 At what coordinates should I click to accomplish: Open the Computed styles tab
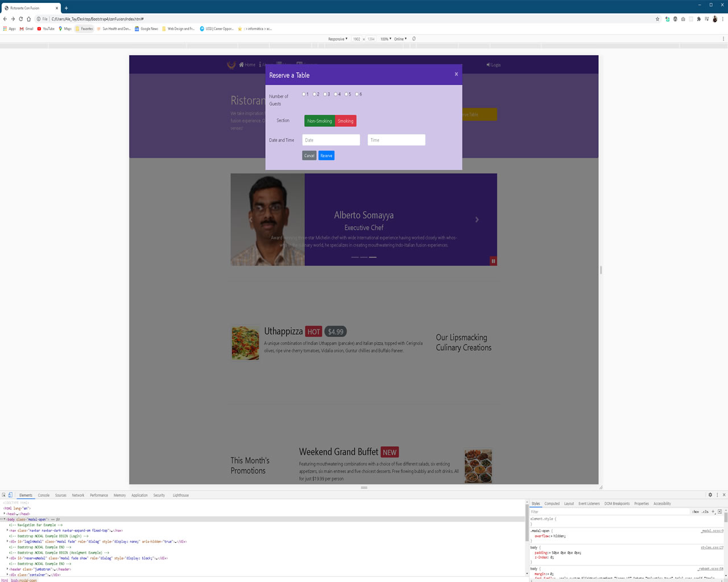point(552,503)
